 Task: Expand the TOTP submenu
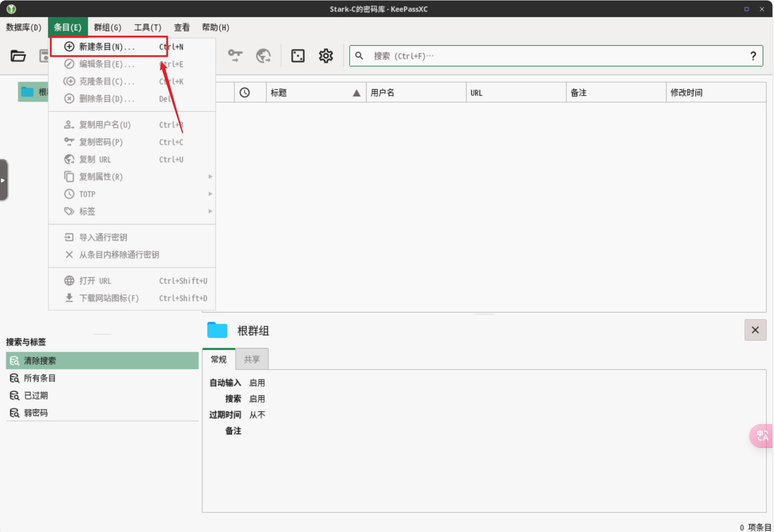pyautogui.click(x=132, y=194)
